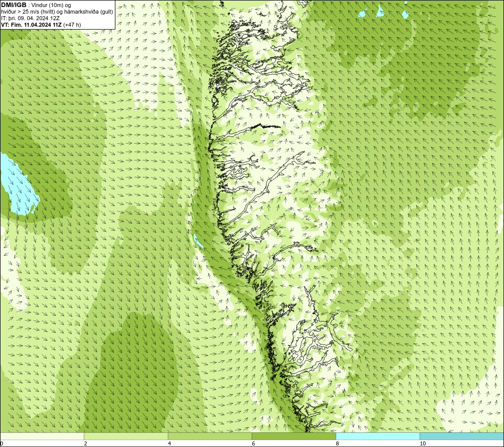Screen dimensions: 504x447
Task: Select the 2–4 m/s light green swatch
Action: (126, 436)
